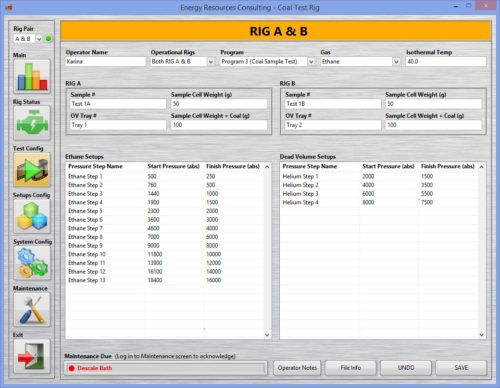Viewport: 500px width, 388px height.
Task: Select the Ethane Step 7 row
Action: pyautogui.click(x=165, y=228)
